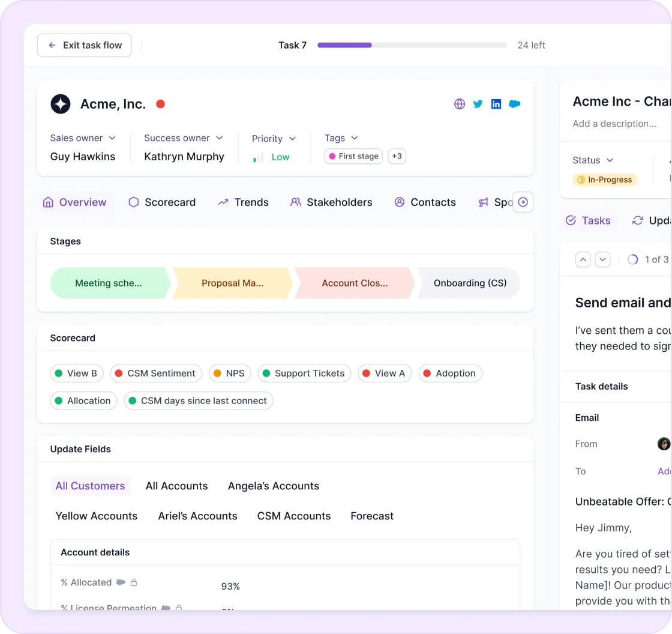This screenshot has height=634, width=672.
Task: Click the Updates refresh icon
Action: click(x=638, y=220)
